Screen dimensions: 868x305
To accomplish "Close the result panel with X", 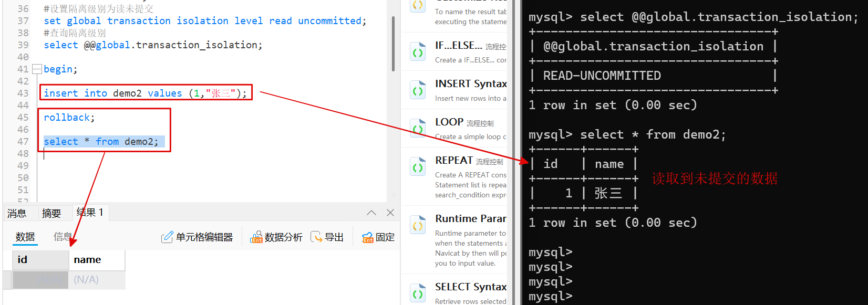I will click(x=390, y=213).
